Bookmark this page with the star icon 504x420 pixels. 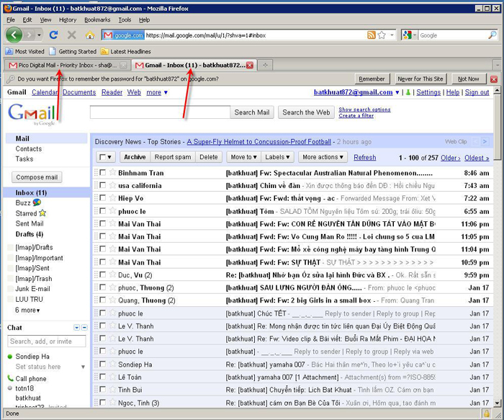click(382, 35)
